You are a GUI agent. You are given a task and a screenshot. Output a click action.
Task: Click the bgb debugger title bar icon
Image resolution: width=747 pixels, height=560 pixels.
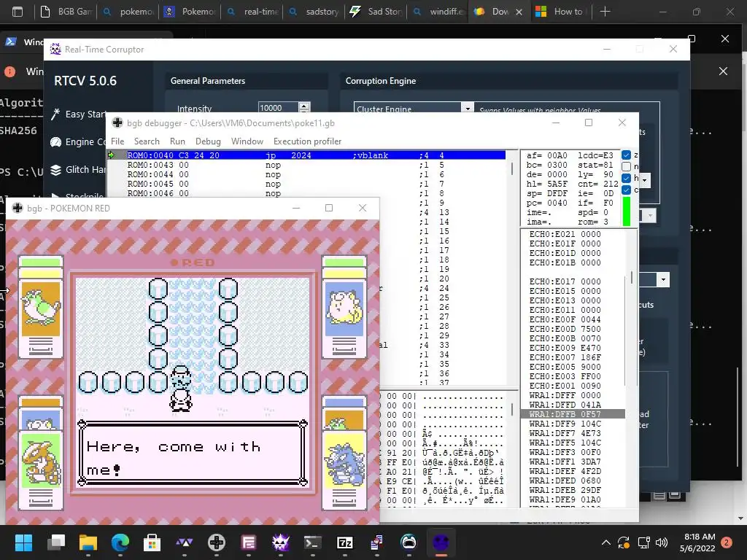coord(117,122)
